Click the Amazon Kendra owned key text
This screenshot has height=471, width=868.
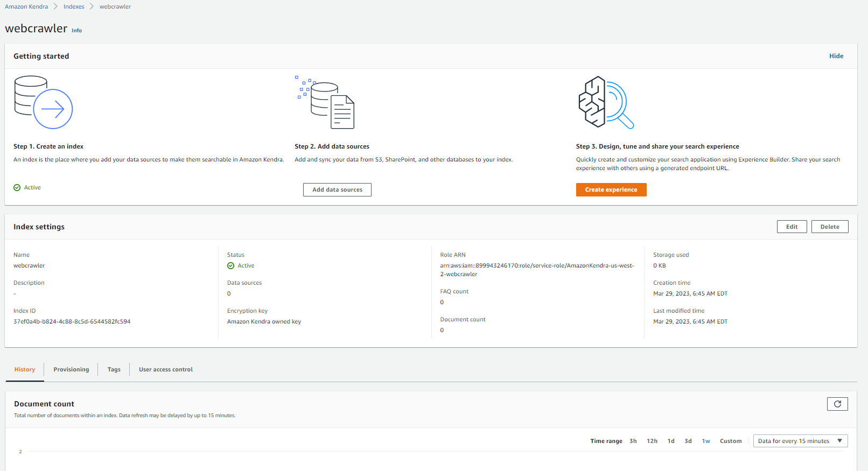pos(264,322)
